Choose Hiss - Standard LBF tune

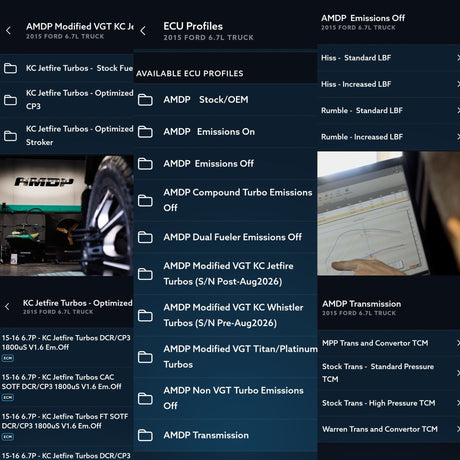389,58
